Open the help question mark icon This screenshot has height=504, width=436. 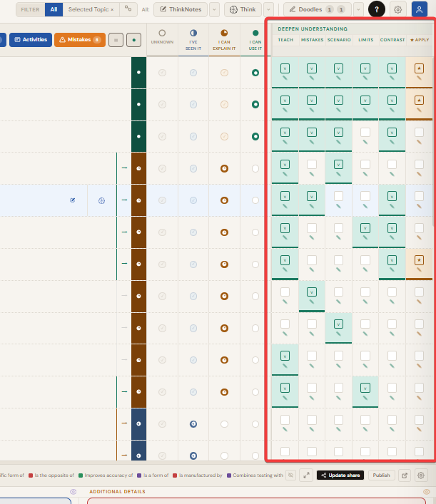coord(377,9)
